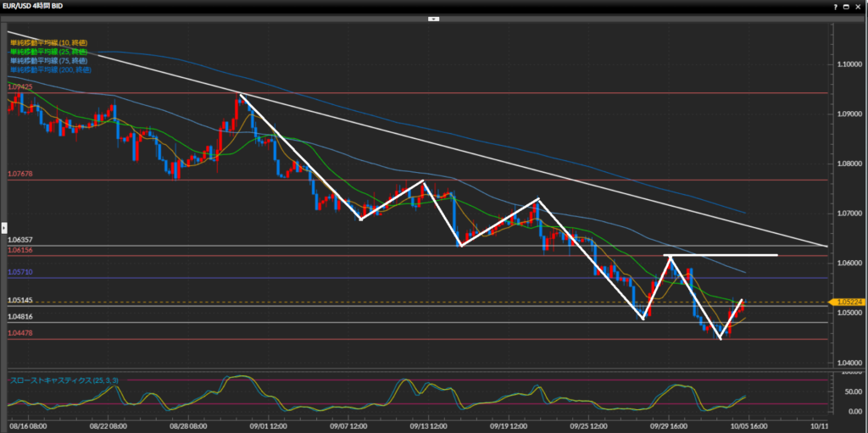Click the 75-period moving average label

pyautogui.click(x=47, y=61)
